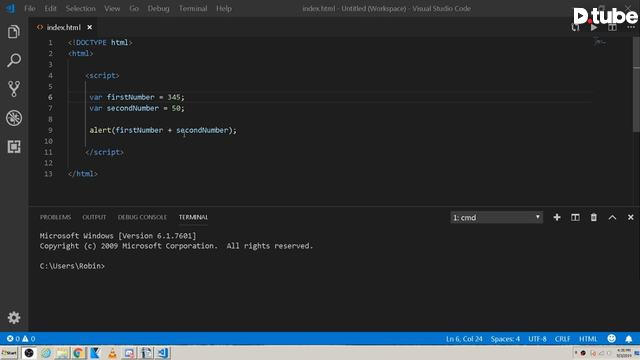This screenshot has width=640, height=360.
Task: Open the Terminal menu
Action: pos(193,9)
